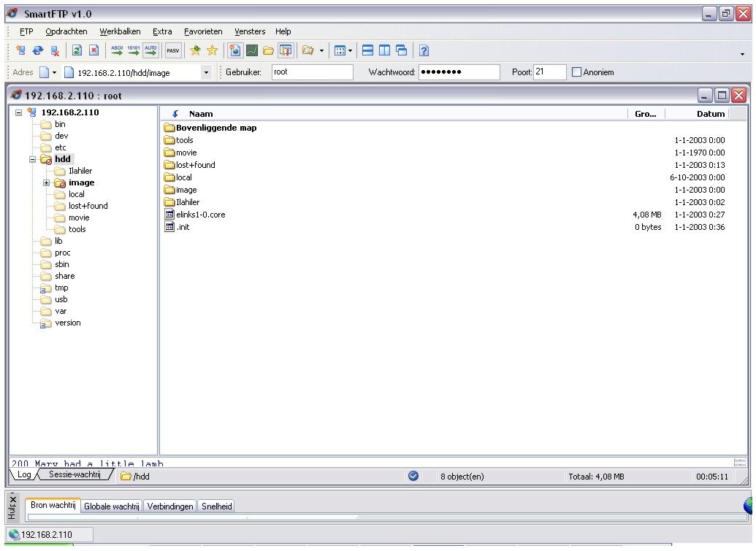Click the blue checkmark status icon
Screen dimensions: 756x551
[x=413, y=477]
